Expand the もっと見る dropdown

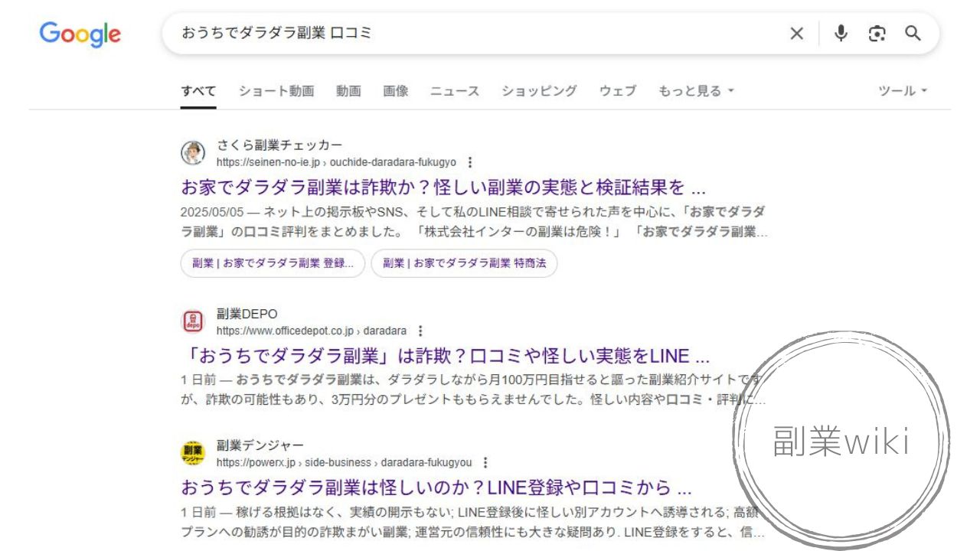(x=696, y=91)
